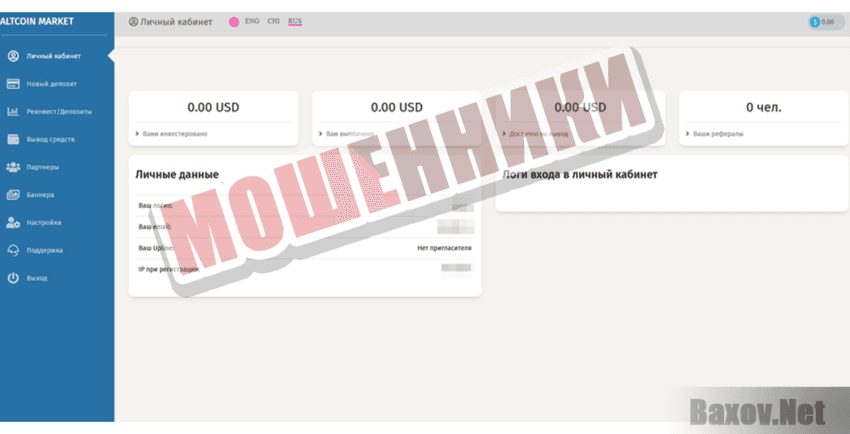
Task: Click the card icon beside Новый депозит
Action: point(13,84)
